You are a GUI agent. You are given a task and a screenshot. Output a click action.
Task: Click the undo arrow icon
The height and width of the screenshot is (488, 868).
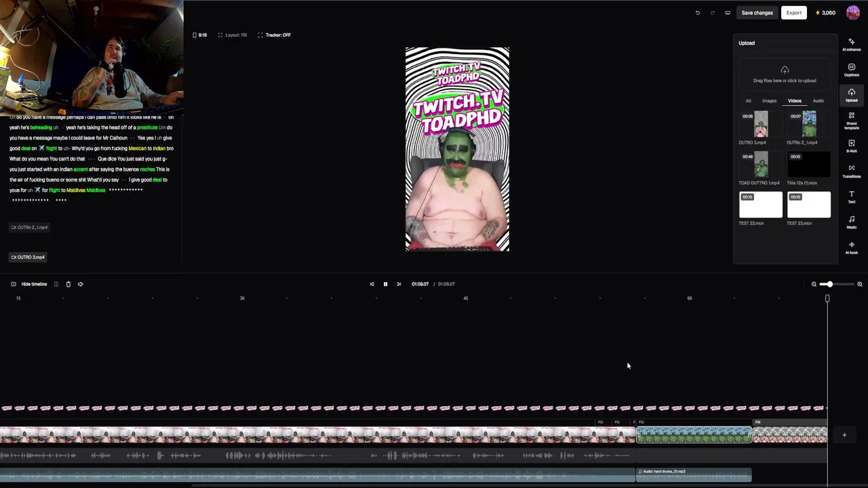[697, 13]
